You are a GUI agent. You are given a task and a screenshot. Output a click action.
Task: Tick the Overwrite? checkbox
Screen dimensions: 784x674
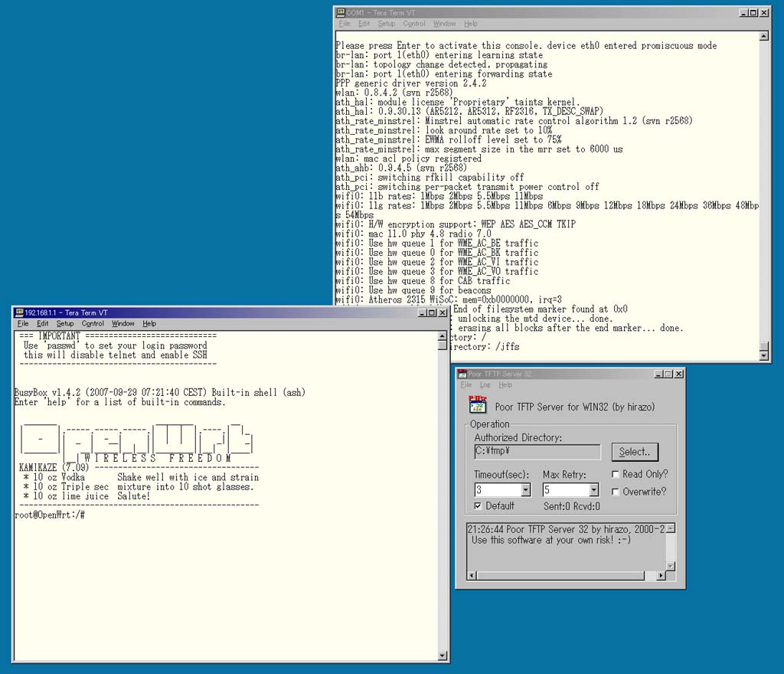coord(616,492)
